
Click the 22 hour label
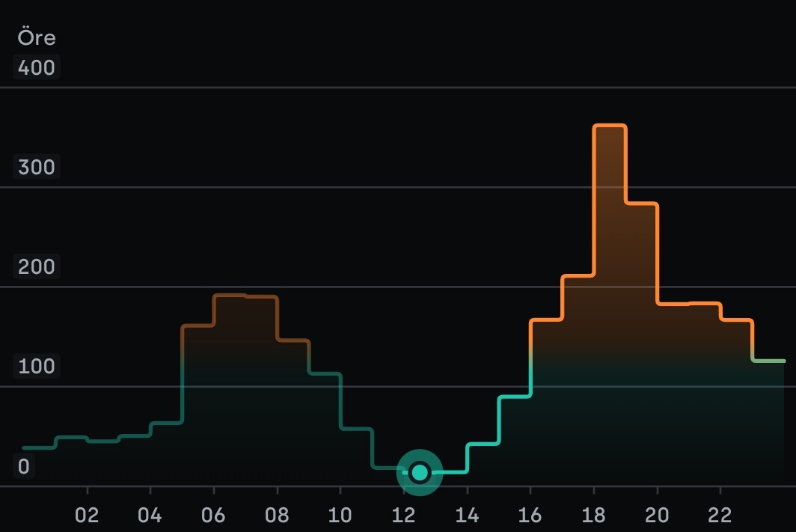(x=720, y=516)
